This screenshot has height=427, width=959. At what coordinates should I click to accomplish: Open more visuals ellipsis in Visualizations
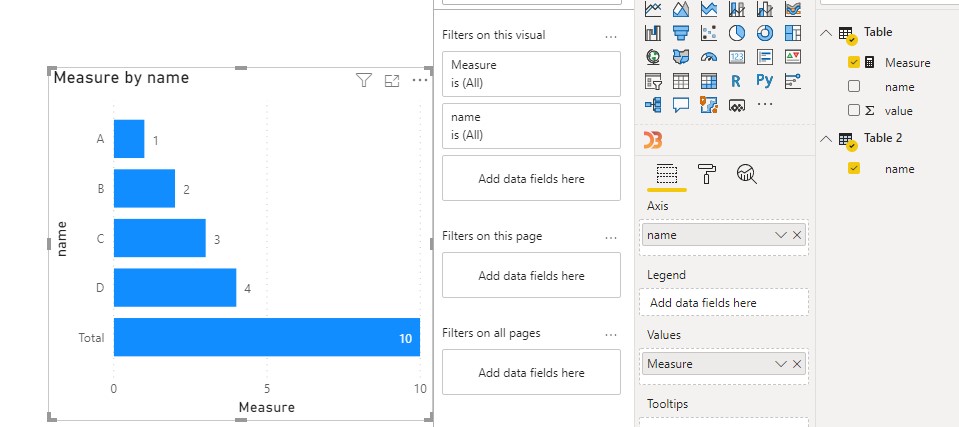tap(765, 105)
